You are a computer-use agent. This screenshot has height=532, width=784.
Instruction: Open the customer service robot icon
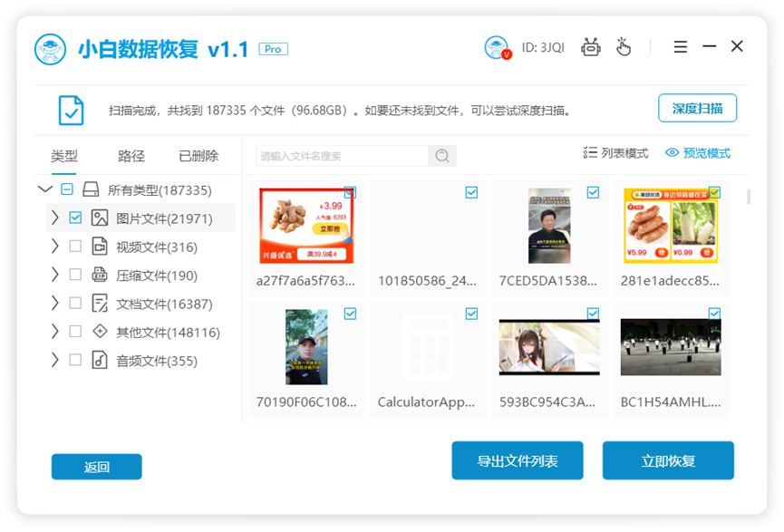pos(591,47)
